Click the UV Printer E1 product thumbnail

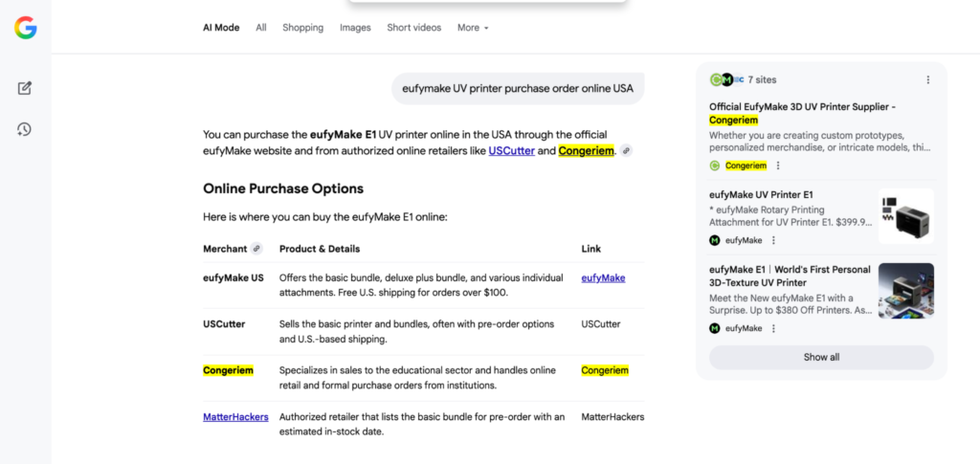point(905,216)
